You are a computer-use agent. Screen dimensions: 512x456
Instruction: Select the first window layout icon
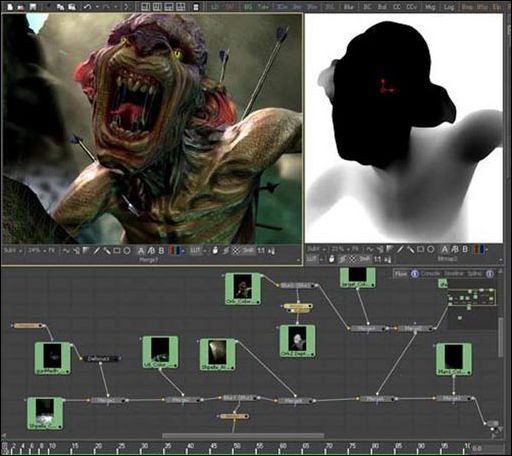[145, 7]
